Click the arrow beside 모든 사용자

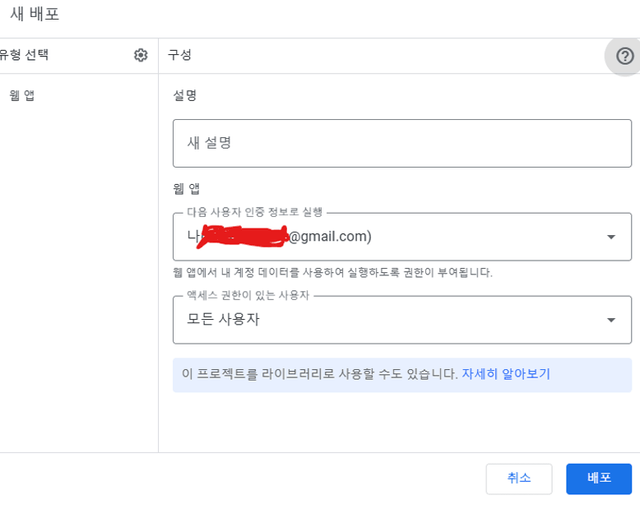pyautogui.click(x=611, y=320)
